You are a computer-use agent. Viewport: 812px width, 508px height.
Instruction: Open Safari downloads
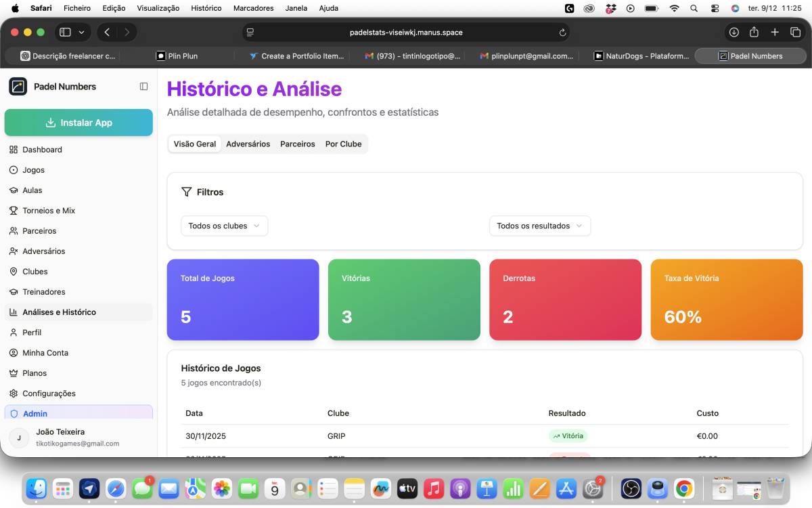click(x=734, y=32)
